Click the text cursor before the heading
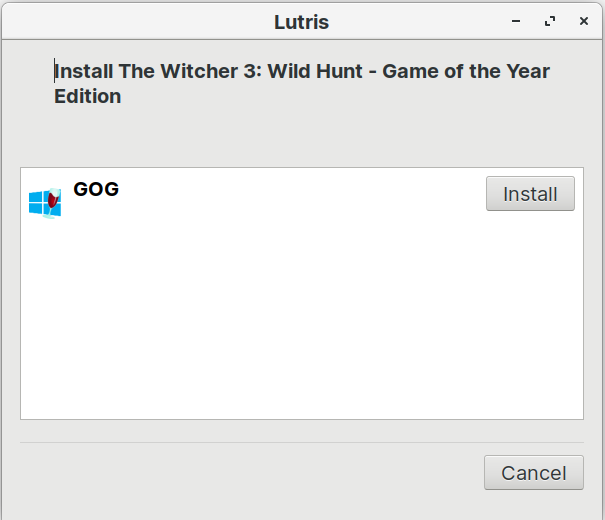605x520 pixels. [54, 71]
